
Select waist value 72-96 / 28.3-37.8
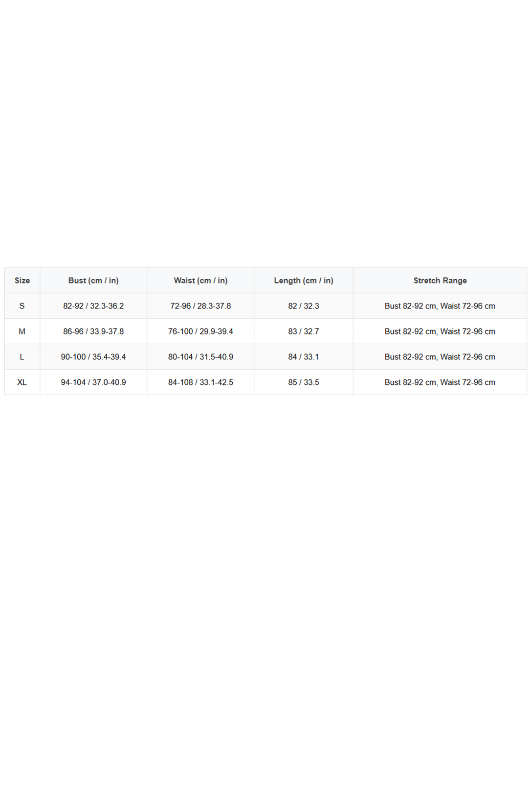pyautogui.click(x=200, y=306)
